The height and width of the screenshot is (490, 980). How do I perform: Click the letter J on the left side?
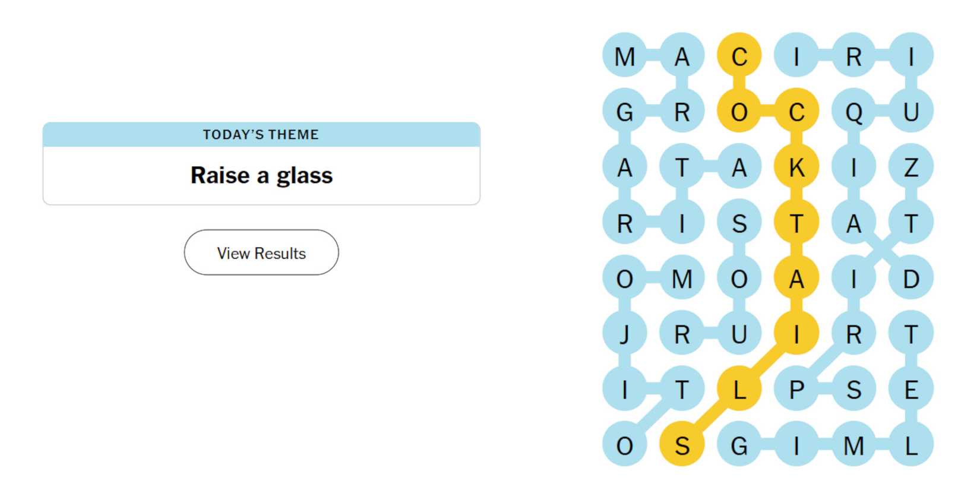pyautogui.click(x=625, y=333)
